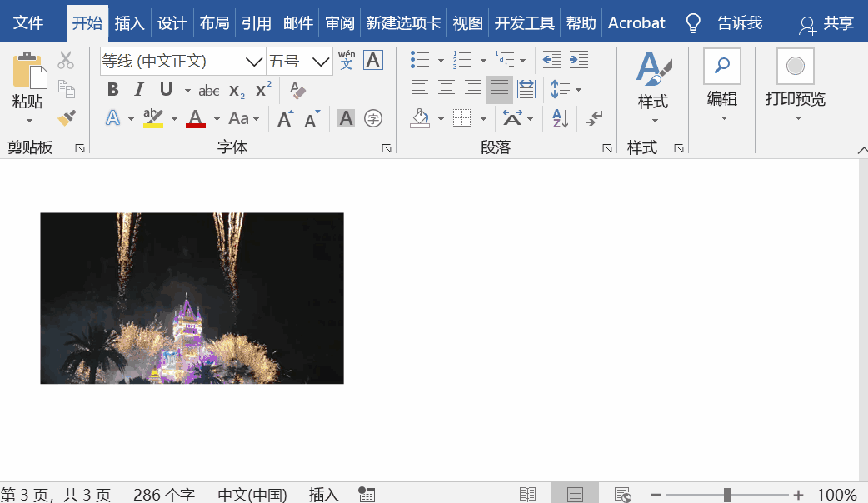This screenshot has width=868, height=503.
Task: Add character border around text
Action: coord(373,60)
